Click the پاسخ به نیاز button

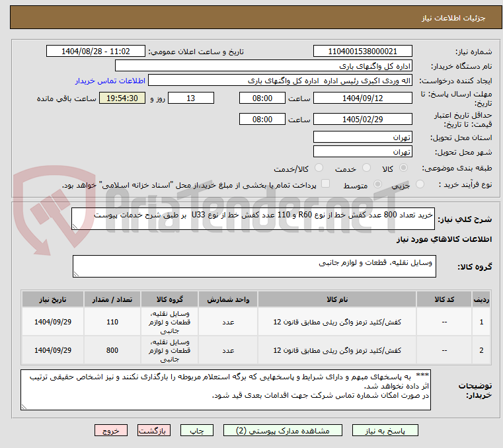[x=385, y=430]
